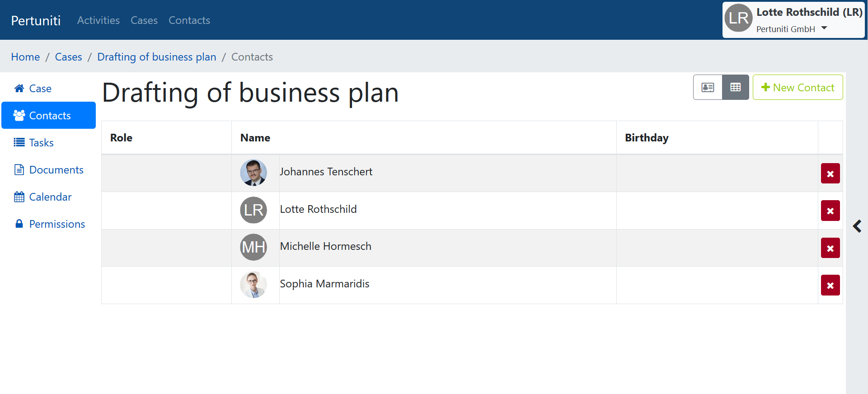Remove Michelle Hormesch using red X

[830, 248]
